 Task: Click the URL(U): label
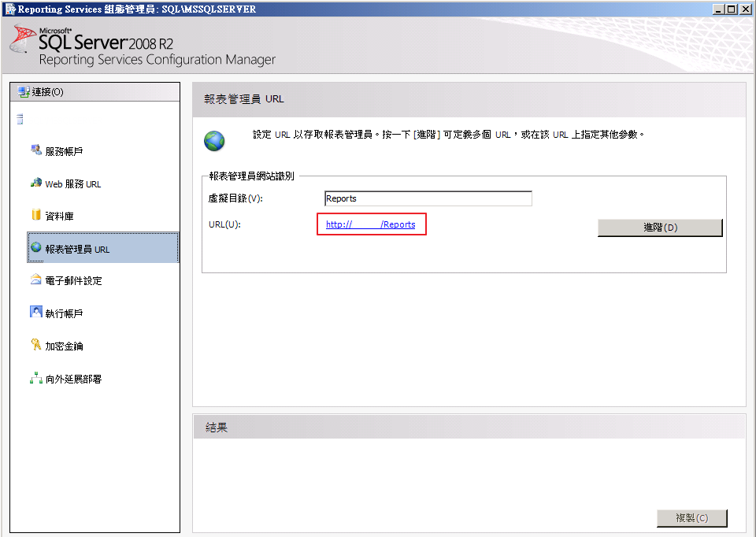tap(224, 224)
